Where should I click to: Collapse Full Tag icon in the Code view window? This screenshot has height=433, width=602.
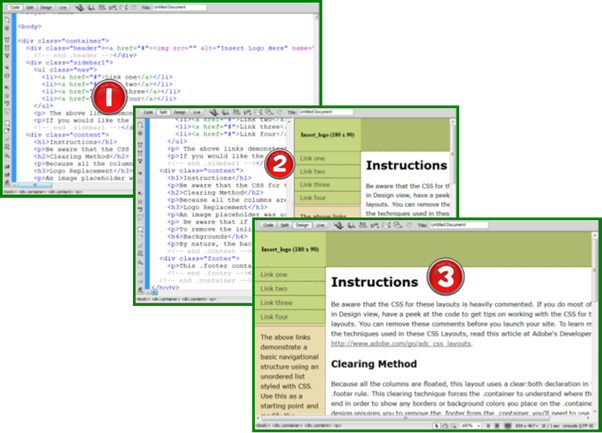[x=7, y=40]
